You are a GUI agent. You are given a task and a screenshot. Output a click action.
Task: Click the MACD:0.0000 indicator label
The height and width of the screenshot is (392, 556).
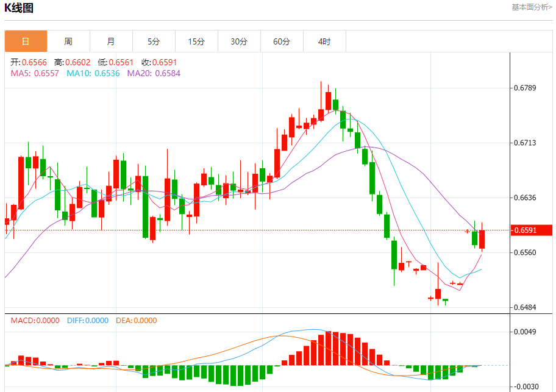(x=35, y=321)
